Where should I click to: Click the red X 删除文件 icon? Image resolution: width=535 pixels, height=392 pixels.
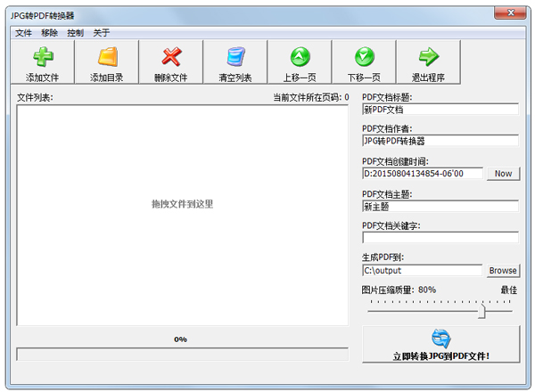(x=171, y=57)
